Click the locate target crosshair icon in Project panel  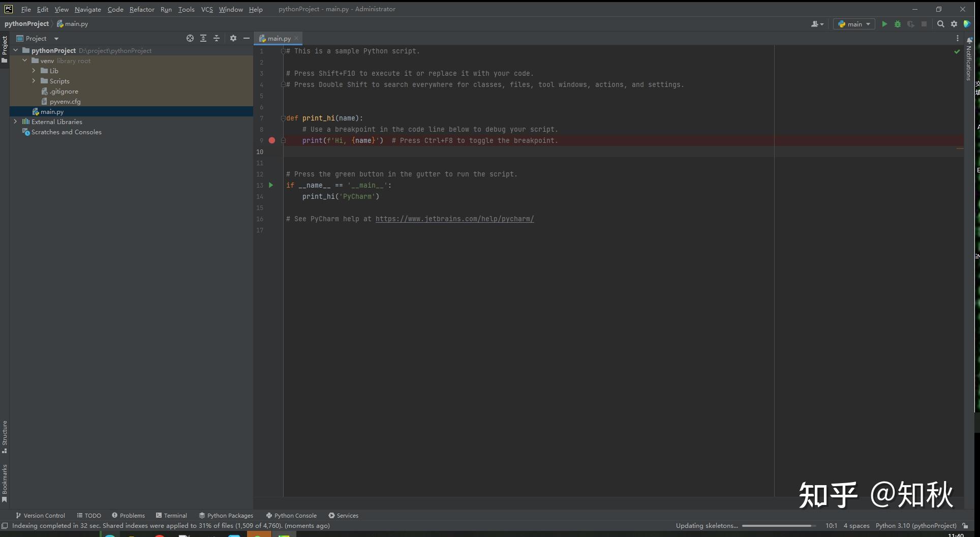click(x=190, y=38)
